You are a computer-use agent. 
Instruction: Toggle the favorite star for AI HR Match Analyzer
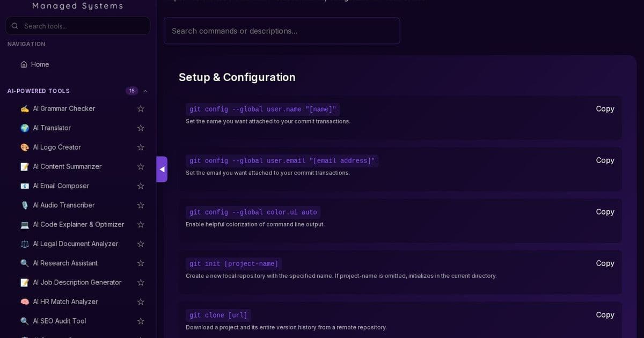pyautogui.click(x=140, y=302)
